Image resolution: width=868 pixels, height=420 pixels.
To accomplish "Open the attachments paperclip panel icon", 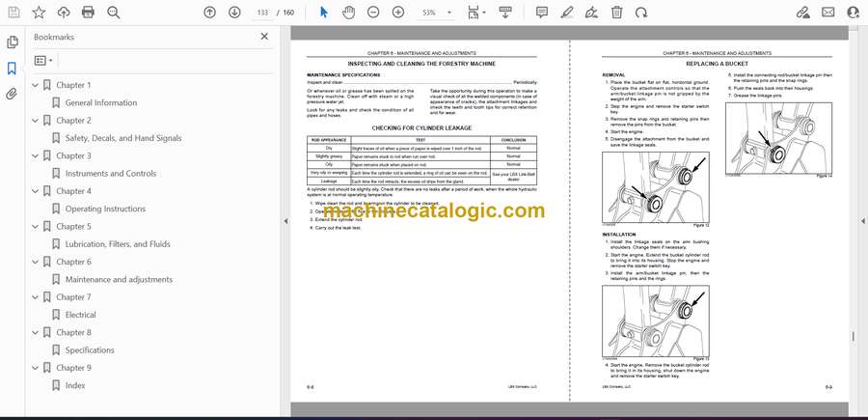I will tap(12, 94).
